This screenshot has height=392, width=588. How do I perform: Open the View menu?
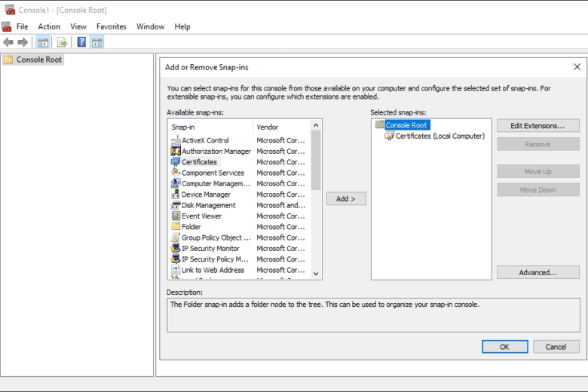(78, 26)
